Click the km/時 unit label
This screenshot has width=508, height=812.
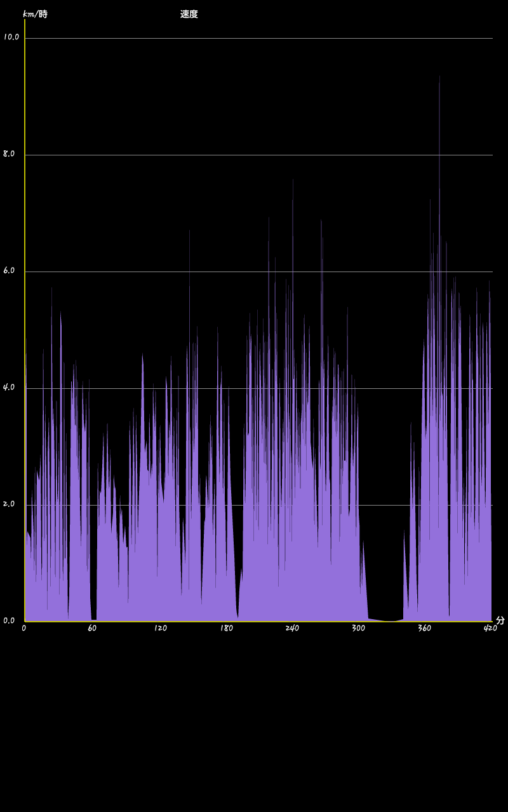35,14
